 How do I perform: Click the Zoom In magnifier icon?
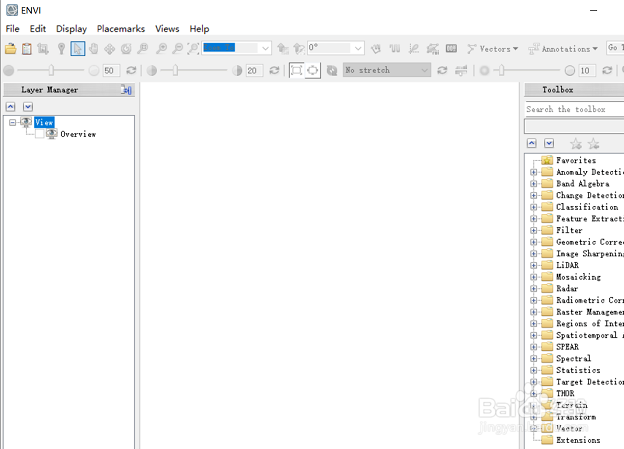click(x=161, y=49)
